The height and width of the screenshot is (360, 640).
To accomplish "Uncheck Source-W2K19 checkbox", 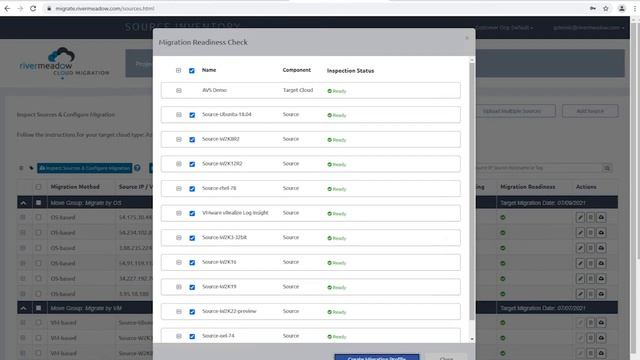I will click(x=192, y=287).
